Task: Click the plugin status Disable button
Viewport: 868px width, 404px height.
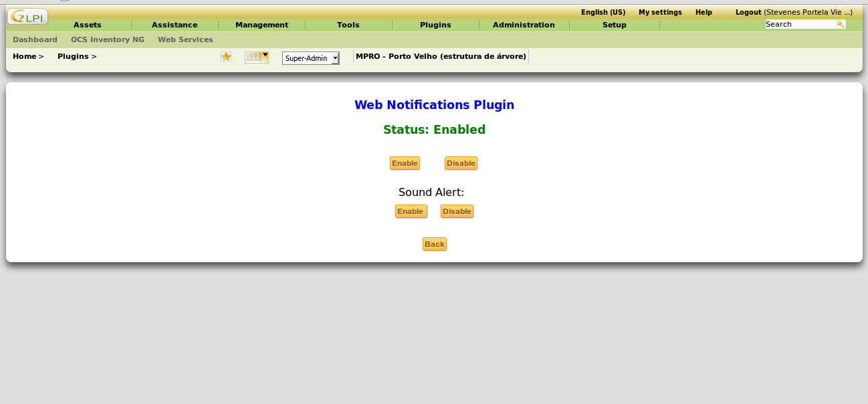Action: point(461,163)
